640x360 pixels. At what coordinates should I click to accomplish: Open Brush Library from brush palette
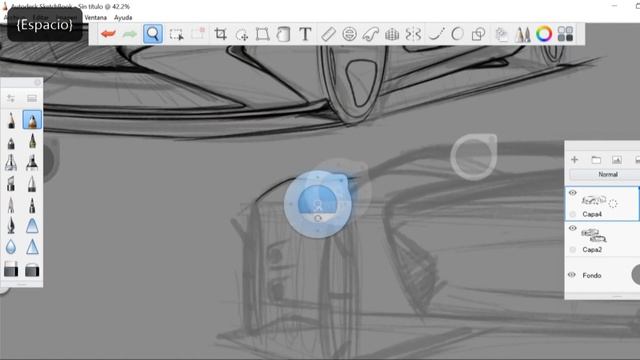coord(32,98)
